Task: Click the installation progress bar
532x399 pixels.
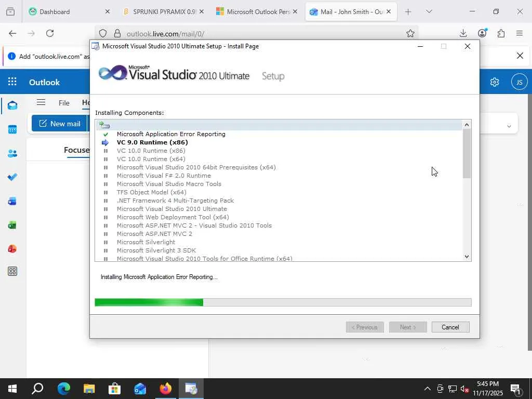Action: click(x=283, y=302)
